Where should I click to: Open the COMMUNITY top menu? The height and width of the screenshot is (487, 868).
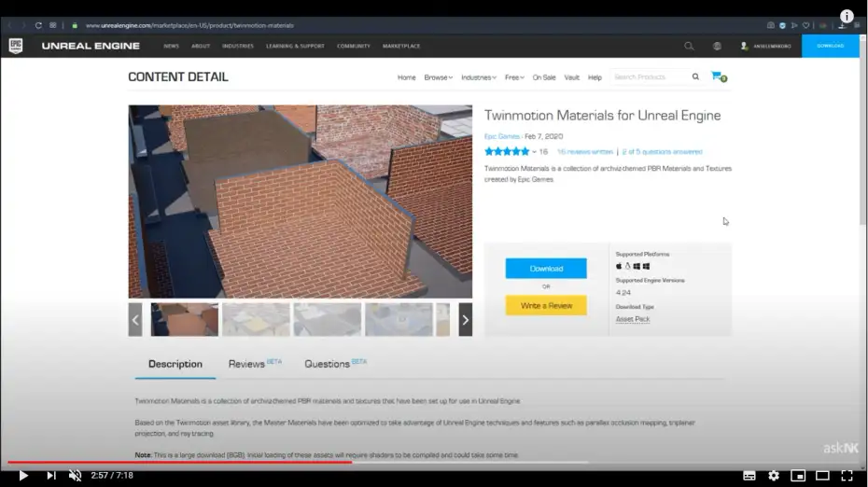353,46
